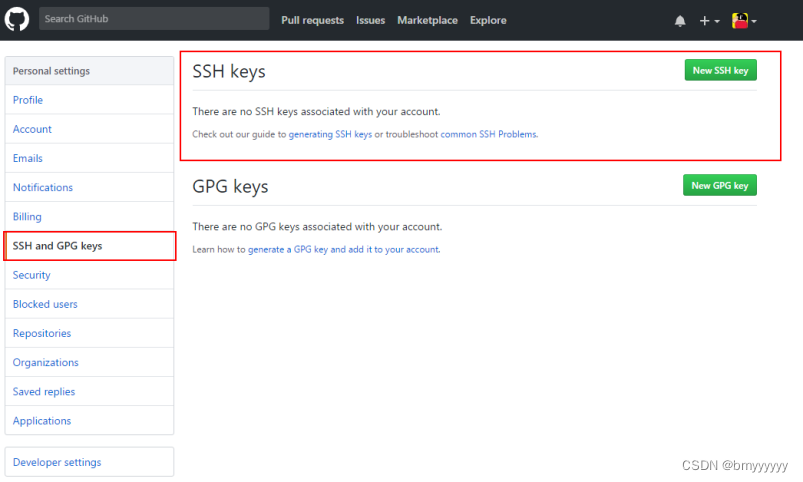Focus the Search GitHub field
The height and width of the screenshot is (482, 803).
(154, 18)
